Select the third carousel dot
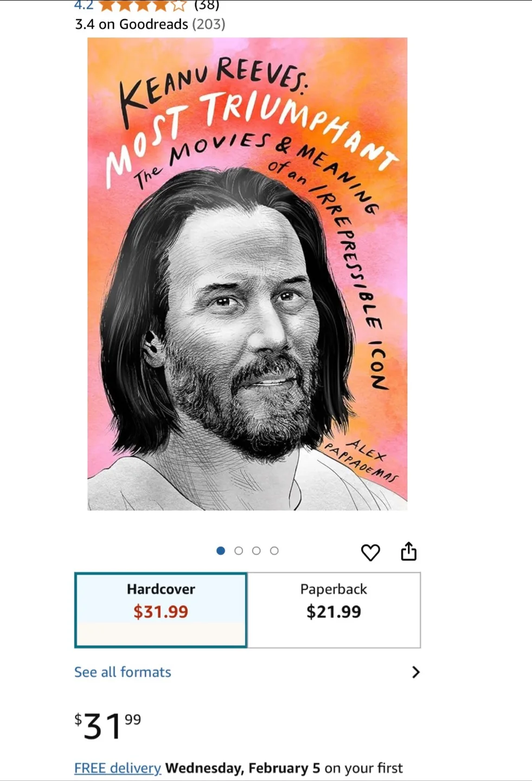The image size is (532, 781). [257, 550]
